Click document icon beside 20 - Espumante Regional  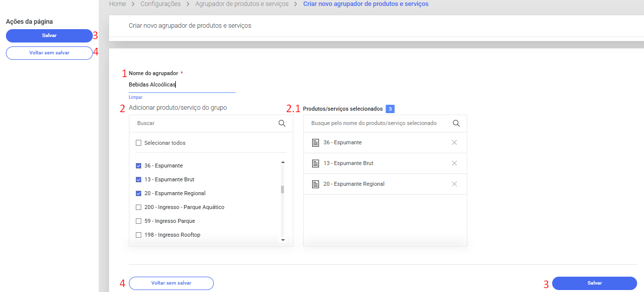click(316, 184)
